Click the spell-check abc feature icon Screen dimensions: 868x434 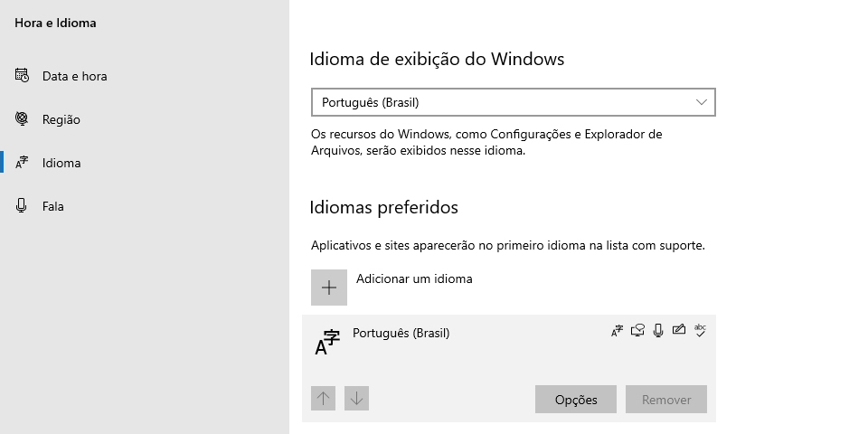700,331
